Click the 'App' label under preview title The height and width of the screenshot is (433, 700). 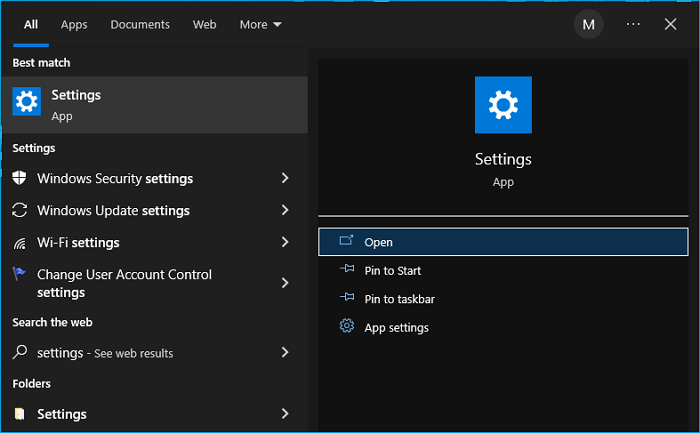pyautogui.click(x=503, y=182)
